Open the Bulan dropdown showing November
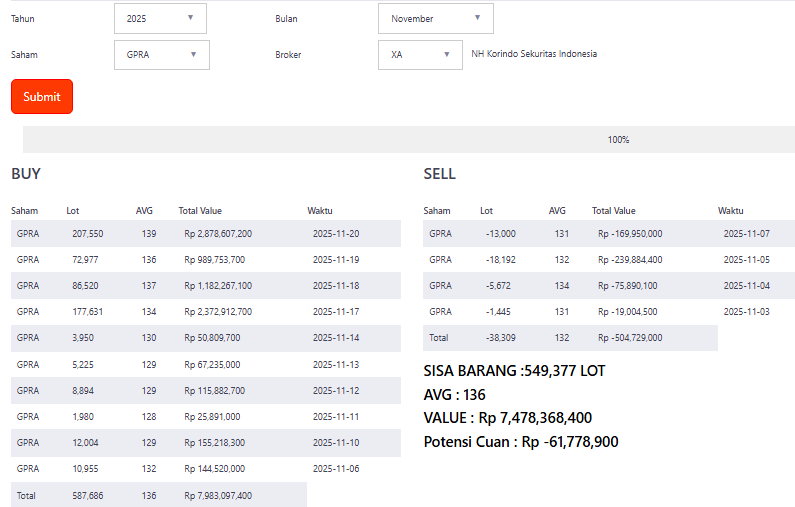 click(435, 18)
